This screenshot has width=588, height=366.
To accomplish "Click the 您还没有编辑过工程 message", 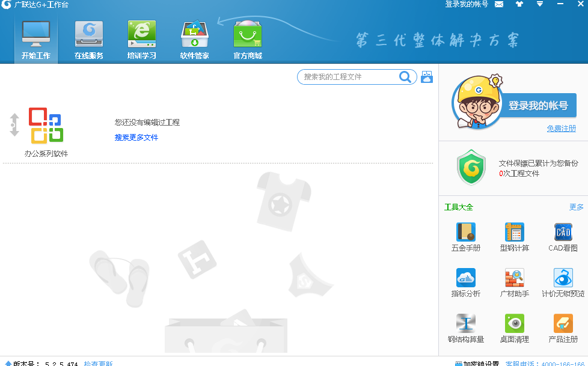I will coord(147,122).
